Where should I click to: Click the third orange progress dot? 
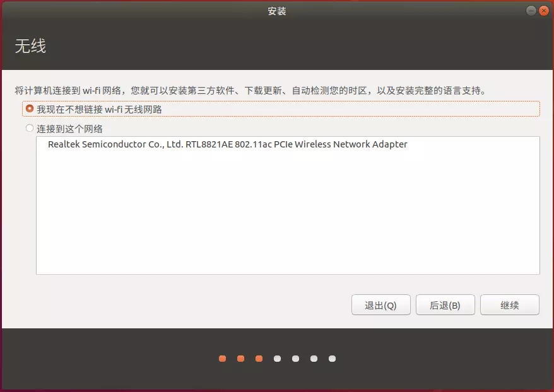pyautogui.click(x=259, y=359)
